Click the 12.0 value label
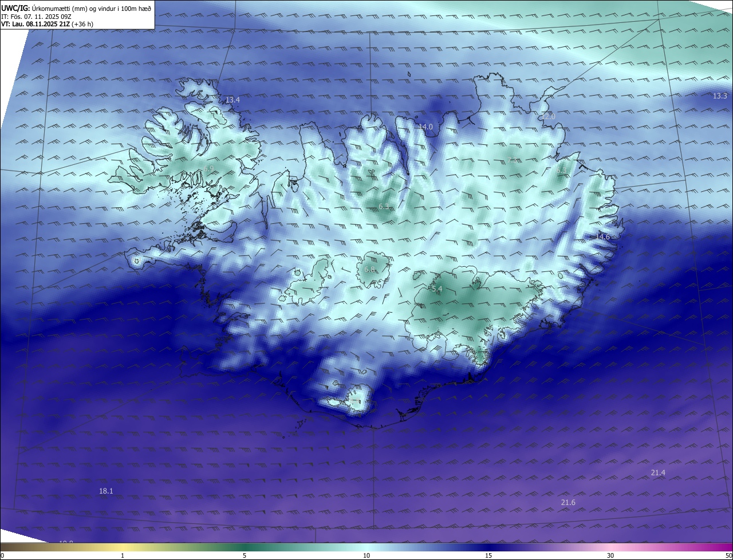 (548, 116)
